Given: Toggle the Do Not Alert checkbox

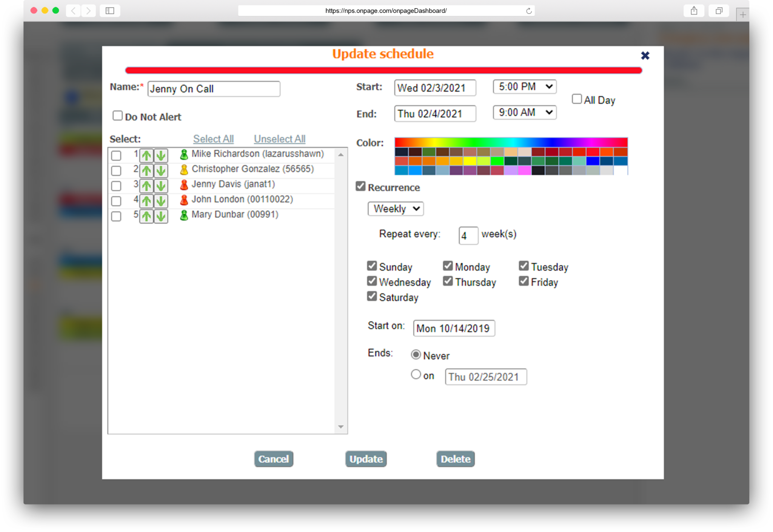Looking at the screenshot, I should [x=117, y=116].
